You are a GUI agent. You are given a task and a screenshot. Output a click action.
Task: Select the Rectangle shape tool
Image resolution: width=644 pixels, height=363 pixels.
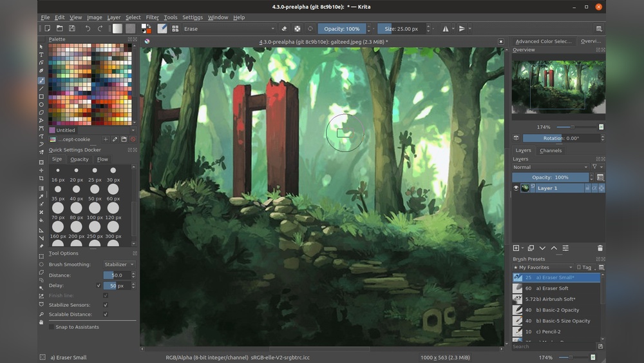[x=41, y=97]
